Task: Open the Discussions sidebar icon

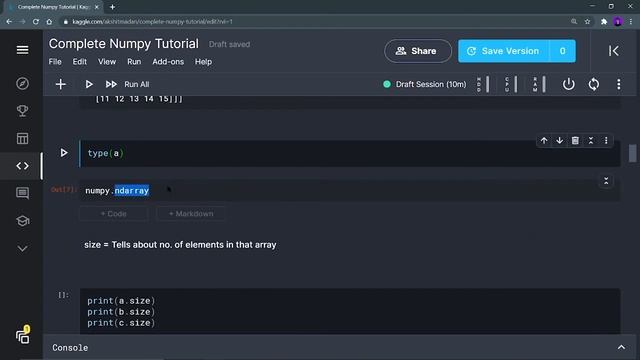Action: tap(22, 193)
